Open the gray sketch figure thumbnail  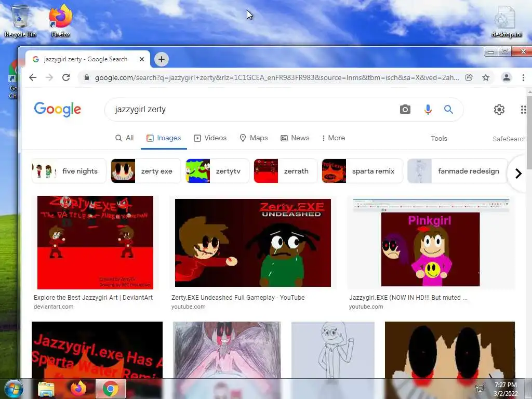(x=333, y=350)
